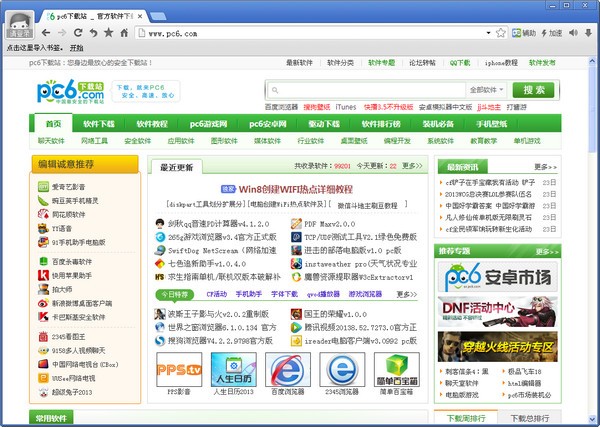Click the page vertical scrollbar down arrow
This screenshot has width=600, height=427.
pyautogui.click(x=592, y=419)
